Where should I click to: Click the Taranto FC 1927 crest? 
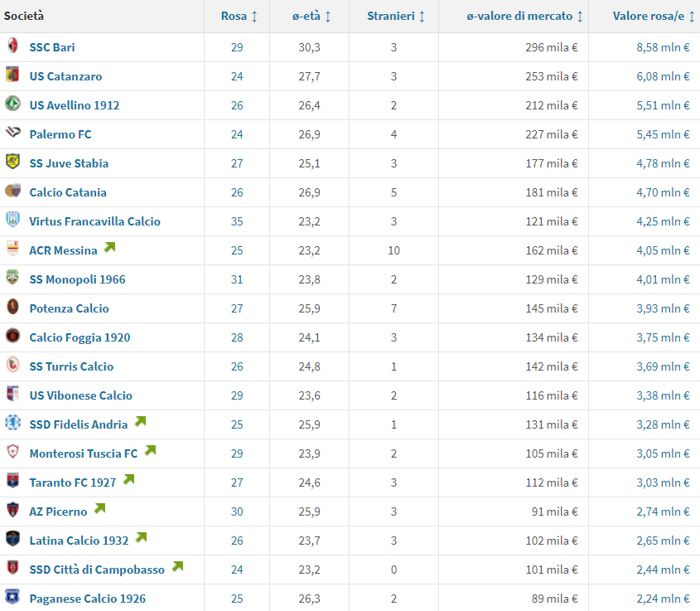coord(13,481)
